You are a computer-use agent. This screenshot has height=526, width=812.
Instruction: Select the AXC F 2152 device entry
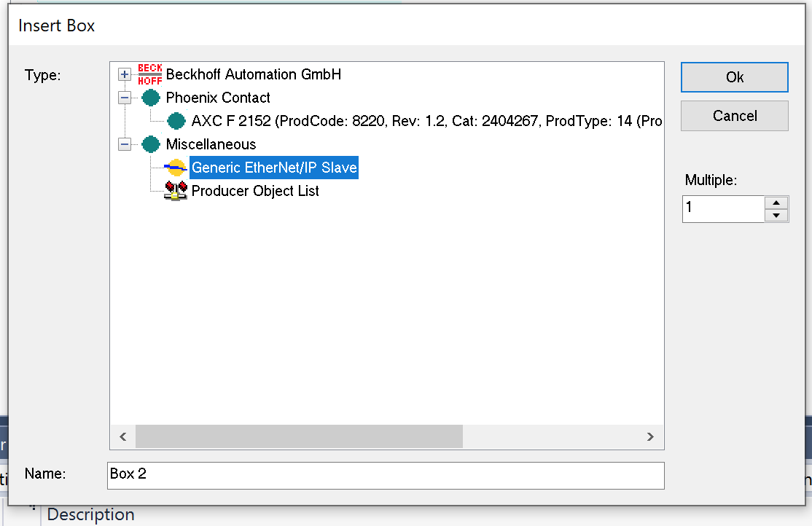[426, 121]
